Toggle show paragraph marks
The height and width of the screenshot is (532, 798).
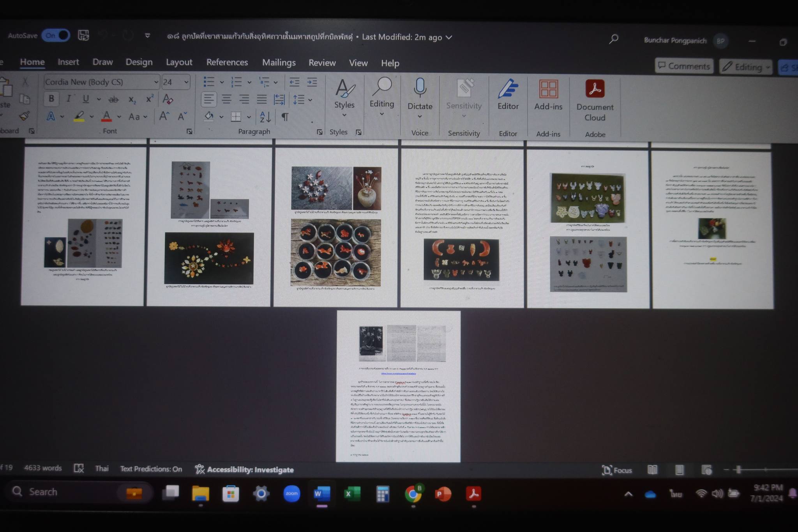coord(285,117)
